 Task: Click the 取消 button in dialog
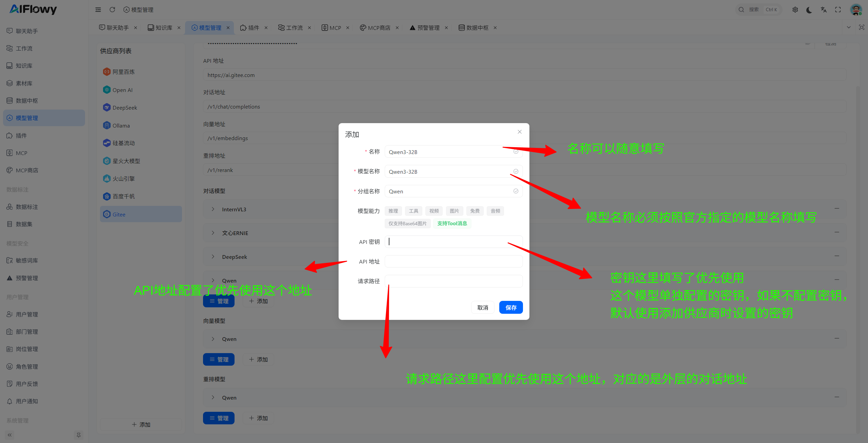(x=483, y=308)
